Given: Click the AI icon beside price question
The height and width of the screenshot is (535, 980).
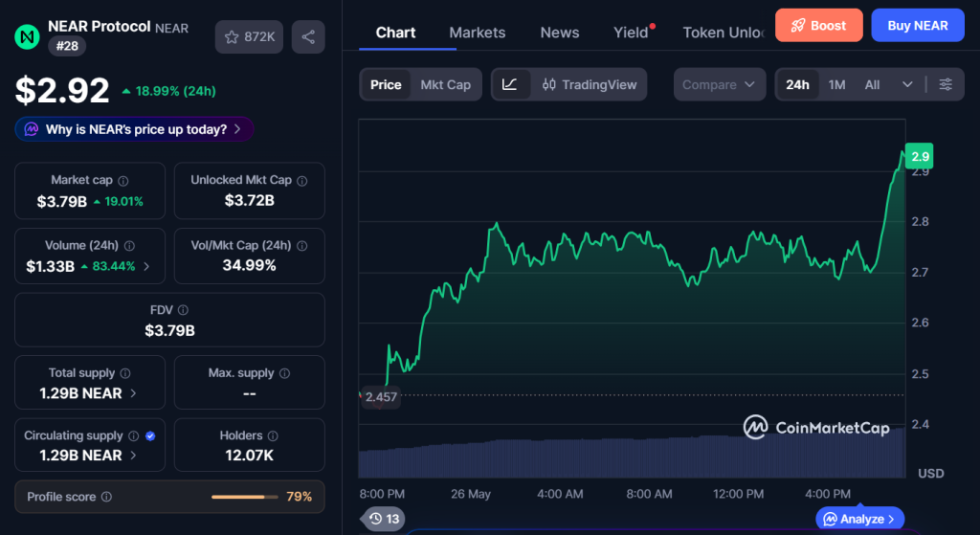Looking at the screenshot, I should [x=32, y=129].
